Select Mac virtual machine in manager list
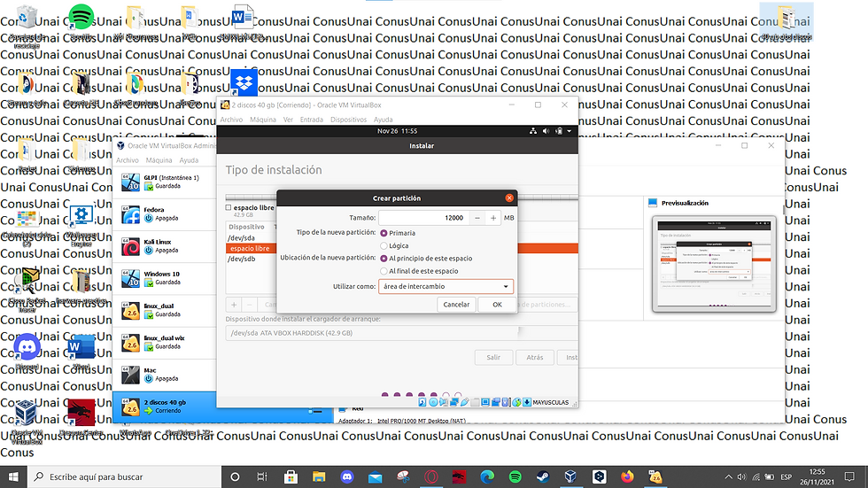 tap(165, 375)
